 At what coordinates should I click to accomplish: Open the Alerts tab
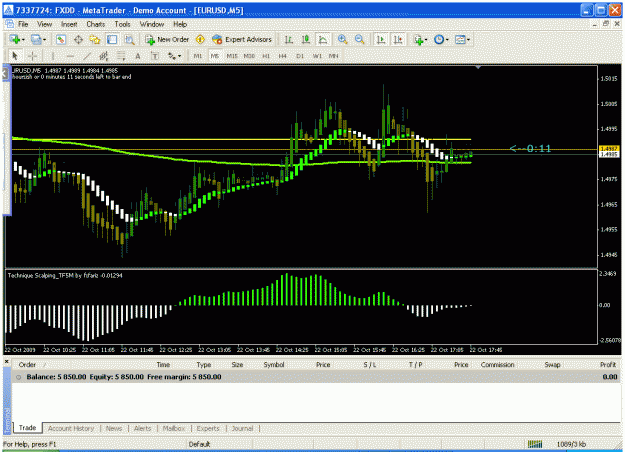coord(142,428)
